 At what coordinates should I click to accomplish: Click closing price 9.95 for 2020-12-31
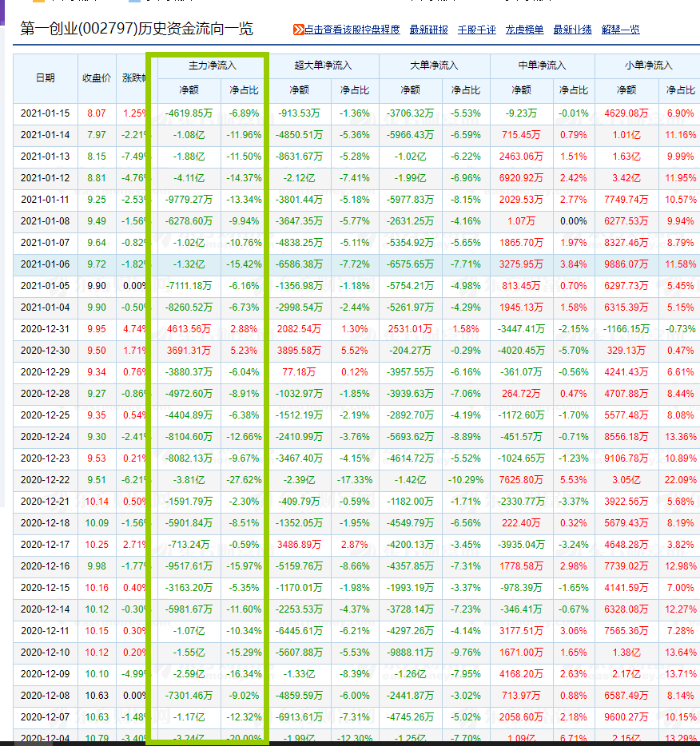(97, 329)
